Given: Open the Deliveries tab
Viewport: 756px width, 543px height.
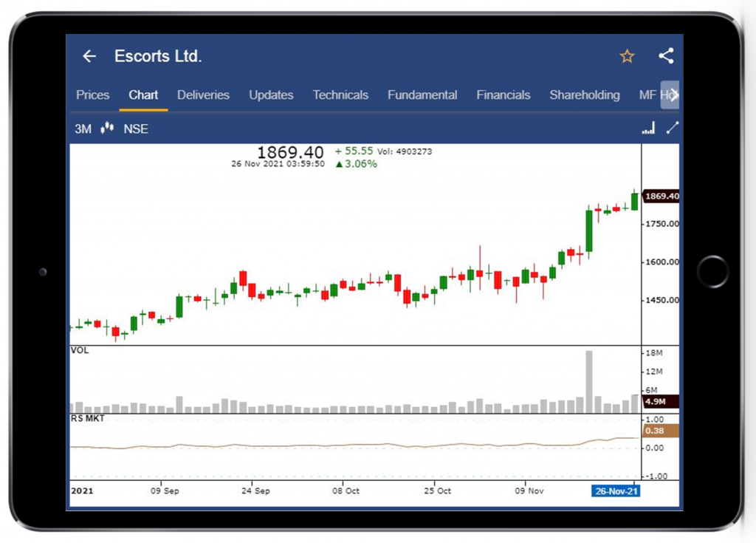Looking at the screenshot, I should pos(203,95).
